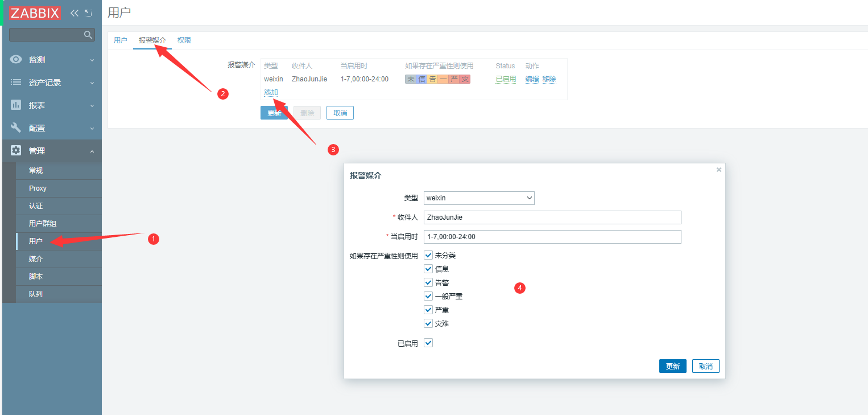Viewport: 868px width, 415px height.
Task: Click the 严 severity swatch
Action: tap(454, 79)
